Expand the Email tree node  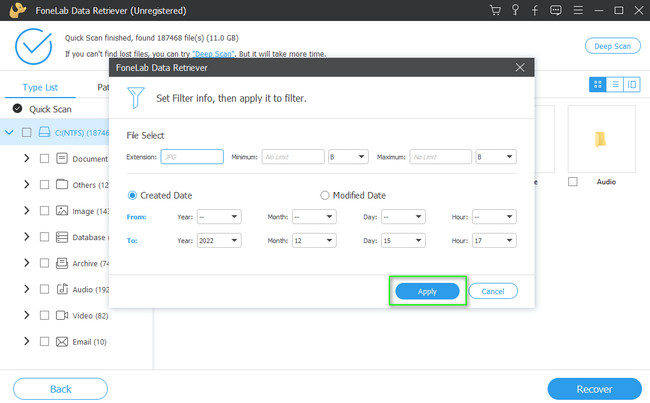click(x=27, y=341)
